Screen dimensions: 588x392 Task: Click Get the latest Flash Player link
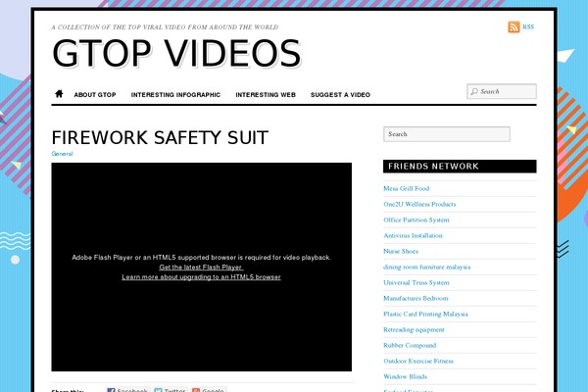coord(201,268)
